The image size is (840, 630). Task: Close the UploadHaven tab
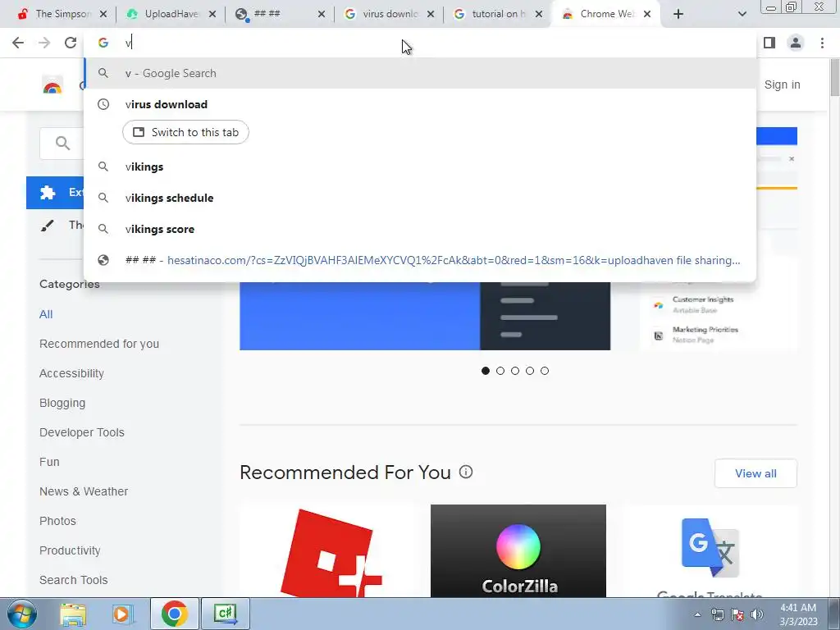[212, 15]
